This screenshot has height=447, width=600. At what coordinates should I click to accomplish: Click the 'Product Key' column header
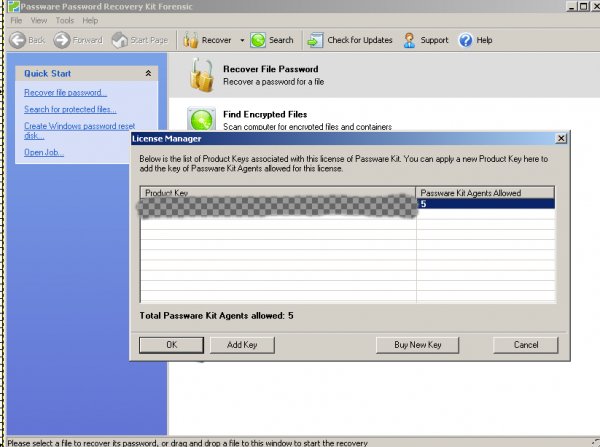click(x=278, y=193)
